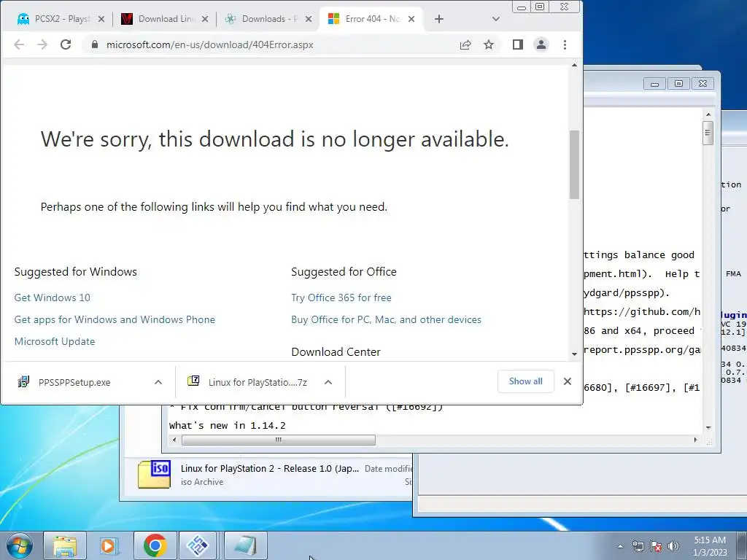Viewport: 747px width, 560px height.
Task: Close the Download Linux tab
Action: [205, 19]
